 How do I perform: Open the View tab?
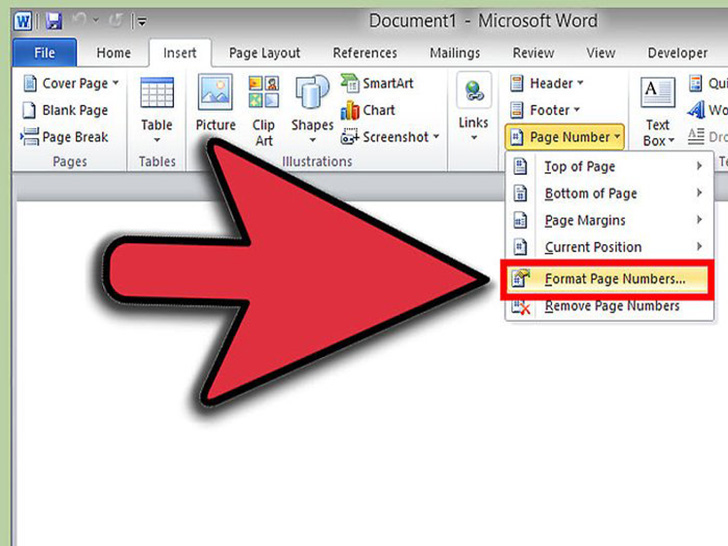(x=600, y=52)
